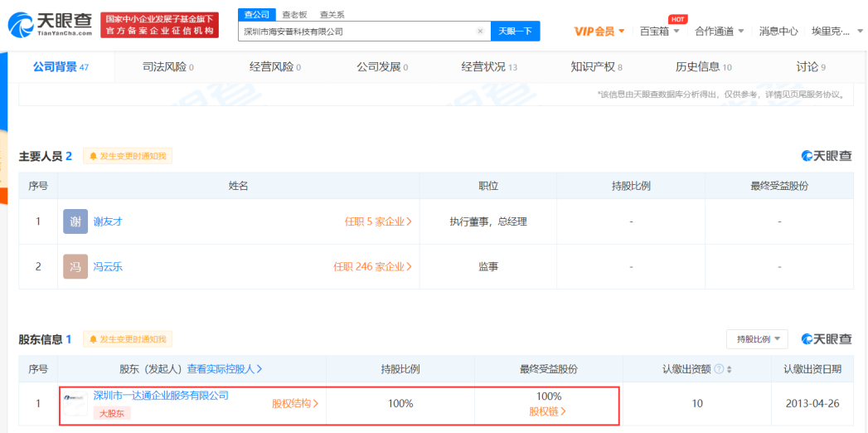Click 发生变更时通知我 next to 股东信息
The width and height of the screenshot is (868, 433).
[x=128, y=339]
